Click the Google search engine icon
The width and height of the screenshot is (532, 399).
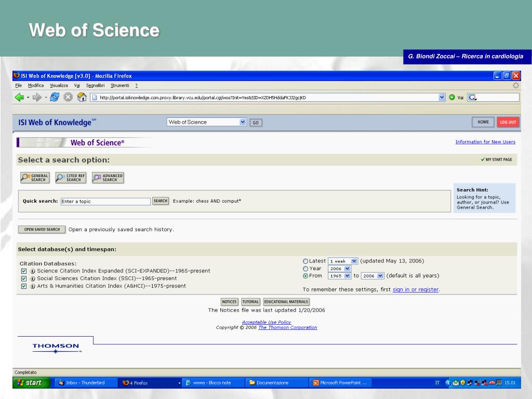[x=472, y=98]
